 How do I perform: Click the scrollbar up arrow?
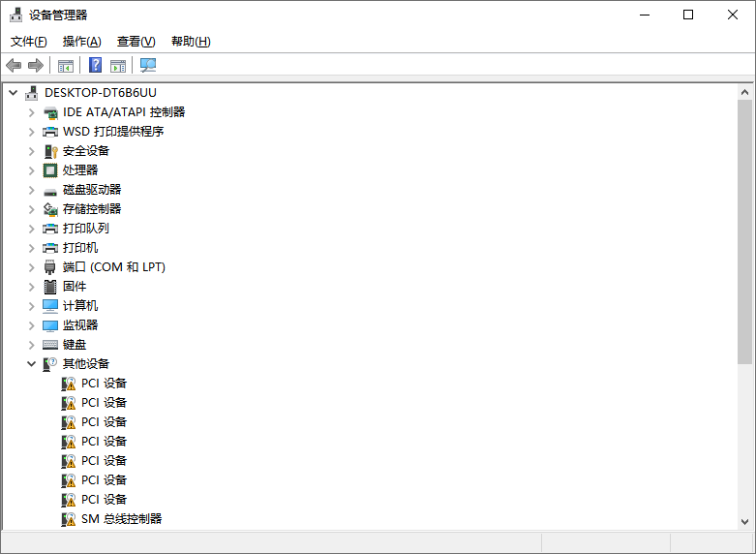pos(744,92)
